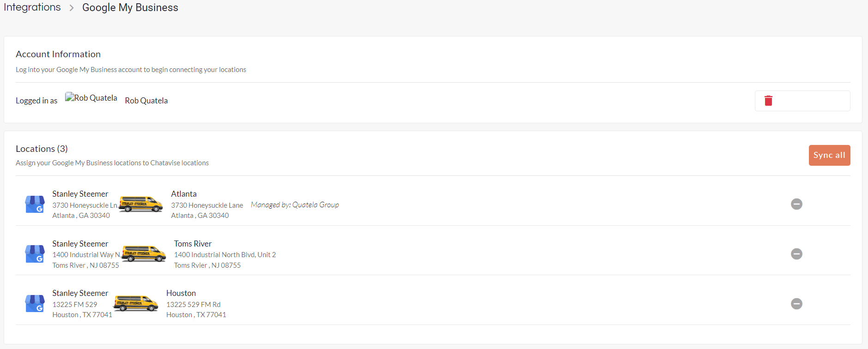The width and height of the screenshot is (868, 349).
Task: Click the Stanley Steemer name in Houston row
Action: (x=80, y=293)
